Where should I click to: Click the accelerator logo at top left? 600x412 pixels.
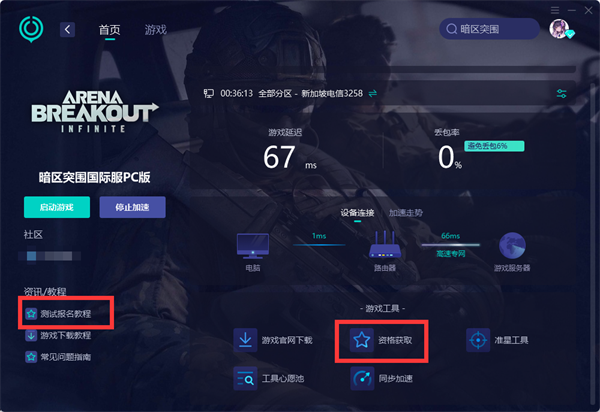31,29
